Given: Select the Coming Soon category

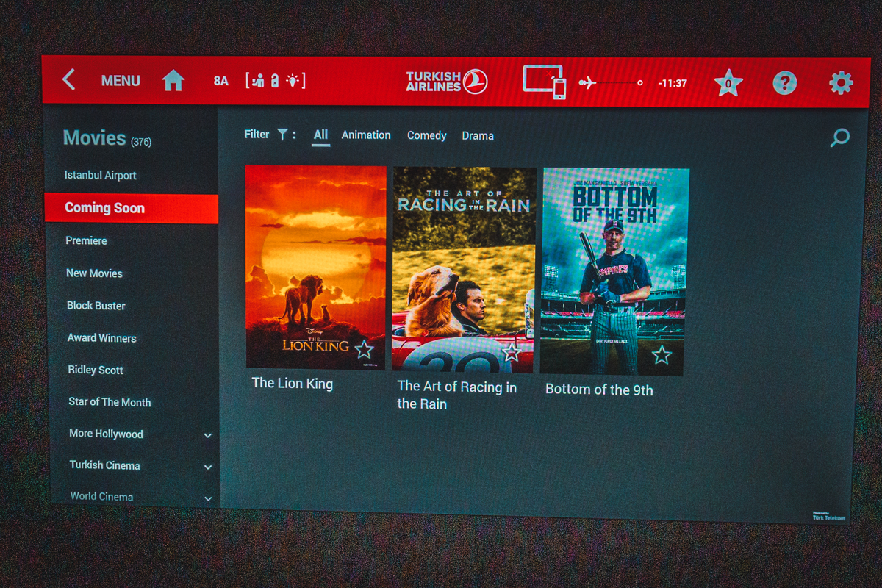Looking at the screenshot, I should coord(131,208).
